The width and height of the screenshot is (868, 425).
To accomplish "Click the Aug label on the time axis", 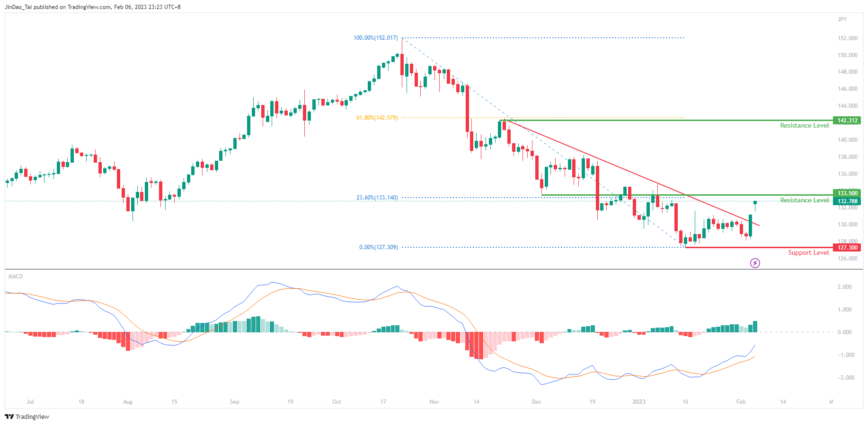I will (128, 402).
